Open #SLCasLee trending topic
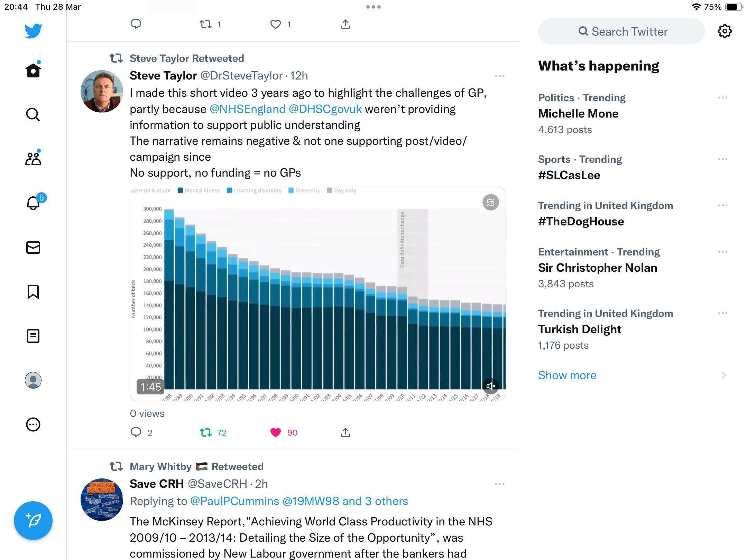 click(x=569, y=175)
